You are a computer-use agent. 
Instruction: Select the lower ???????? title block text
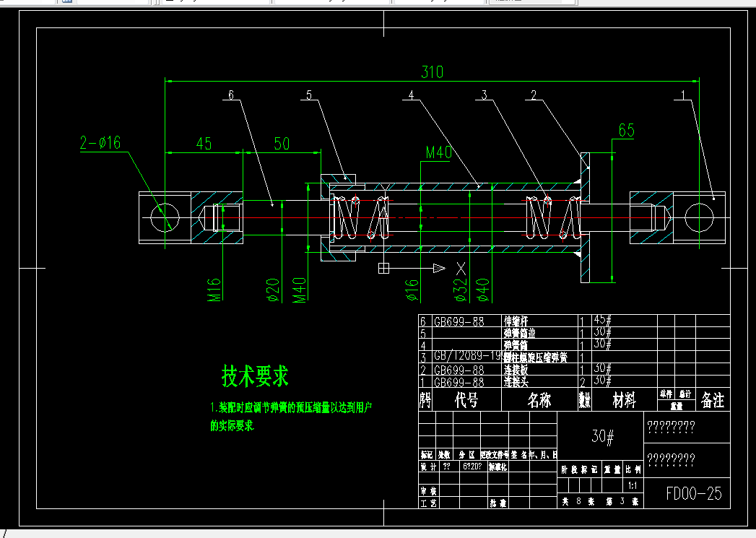671,459
